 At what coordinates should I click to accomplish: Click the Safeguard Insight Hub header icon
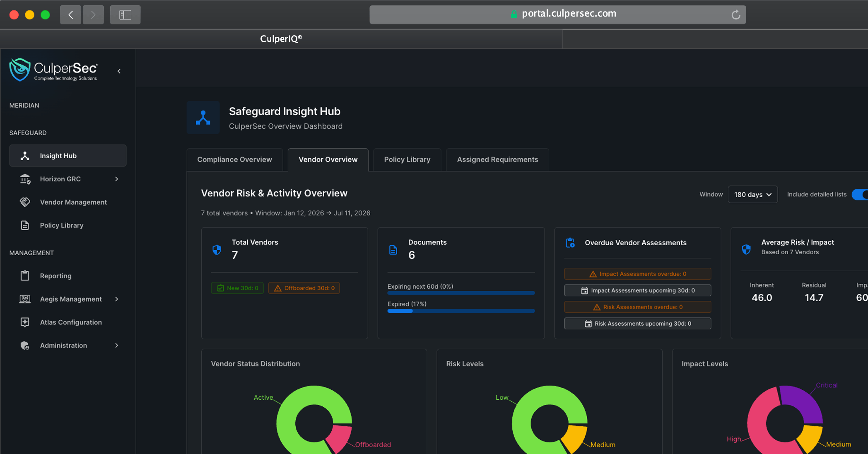(203, 118)
